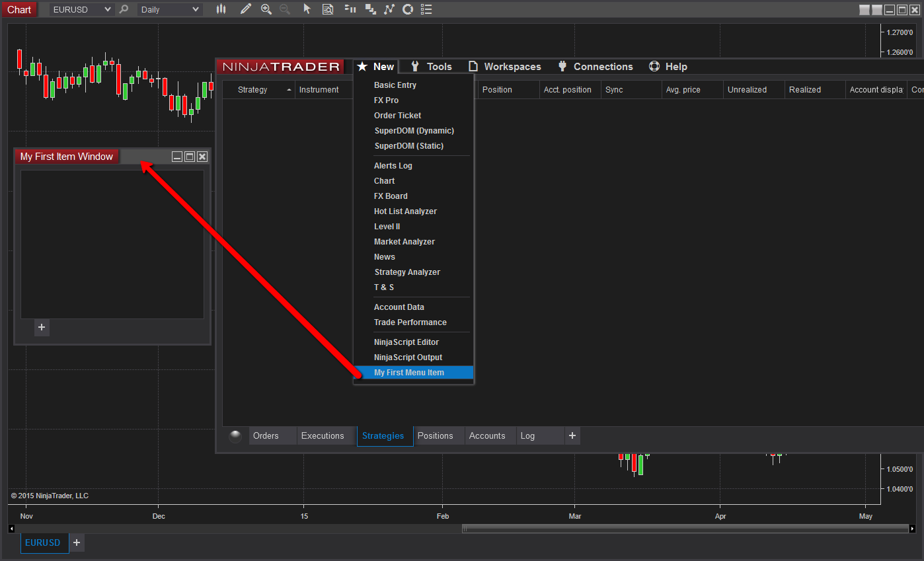Click the chart scrollbar right arrow
Viewport: 924px width, 561px height.
pyautogui.click(x=913, y=529)
